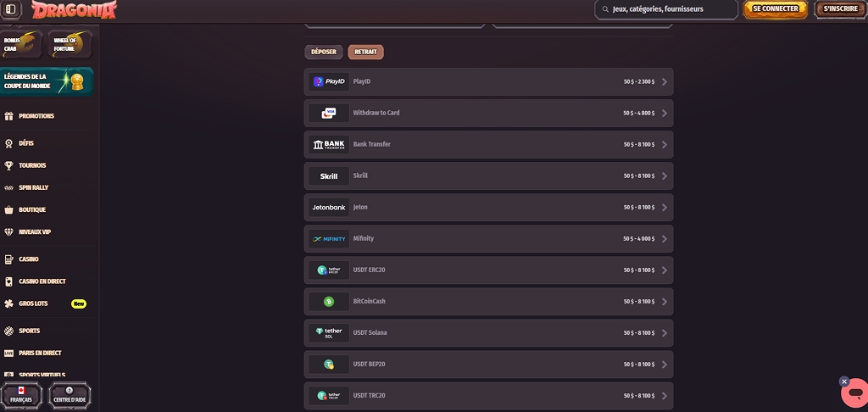The height and width of the screenshot is (412, 868).
Task: Open Casino en direct section
Action: coord(42,281)
